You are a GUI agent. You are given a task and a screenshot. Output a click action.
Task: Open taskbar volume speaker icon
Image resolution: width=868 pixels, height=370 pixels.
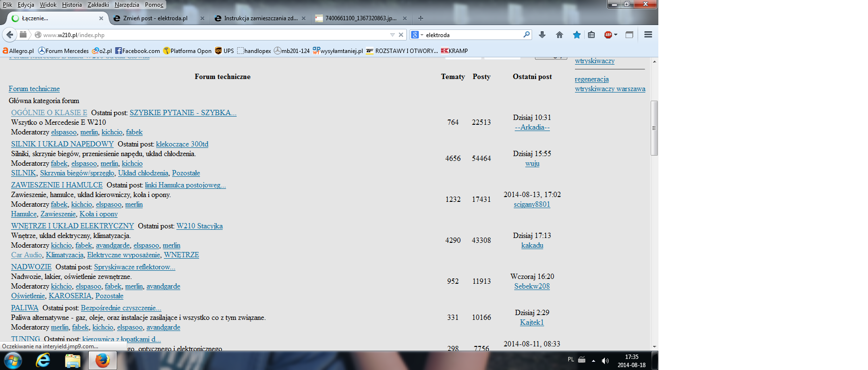(x=605, y=360)
